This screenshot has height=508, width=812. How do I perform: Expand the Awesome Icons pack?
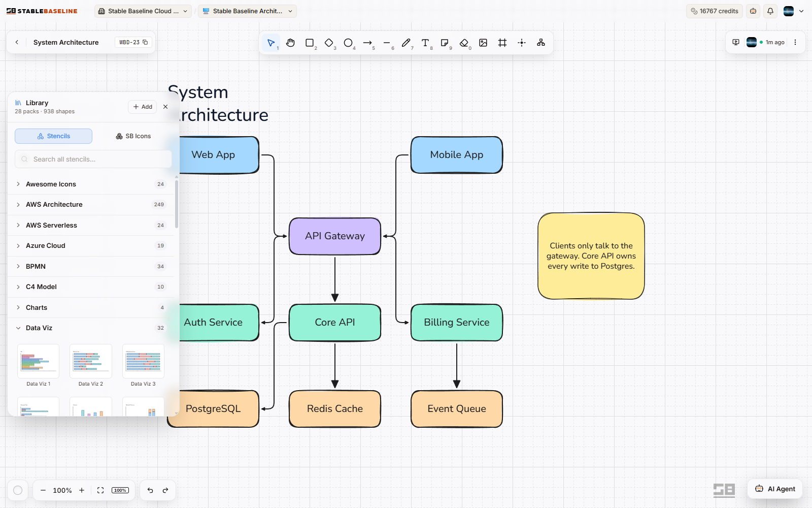point(91,184)
